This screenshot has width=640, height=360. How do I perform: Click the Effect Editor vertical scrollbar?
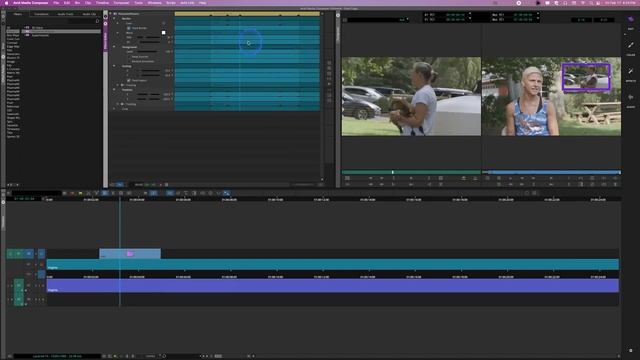point(322,96)
